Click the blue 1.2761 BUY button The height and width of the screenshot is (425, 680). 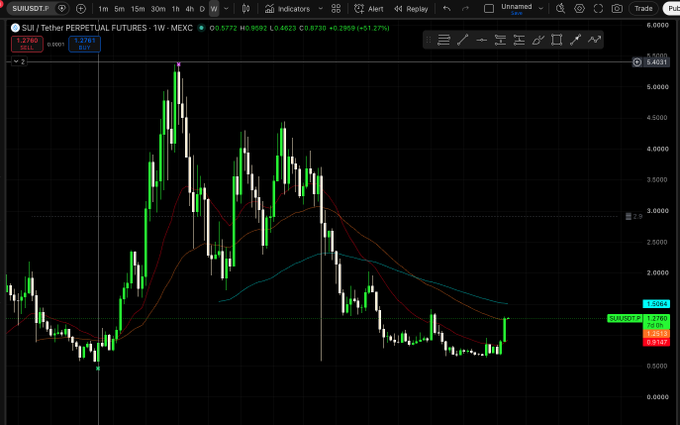click(x=85, y=44)
